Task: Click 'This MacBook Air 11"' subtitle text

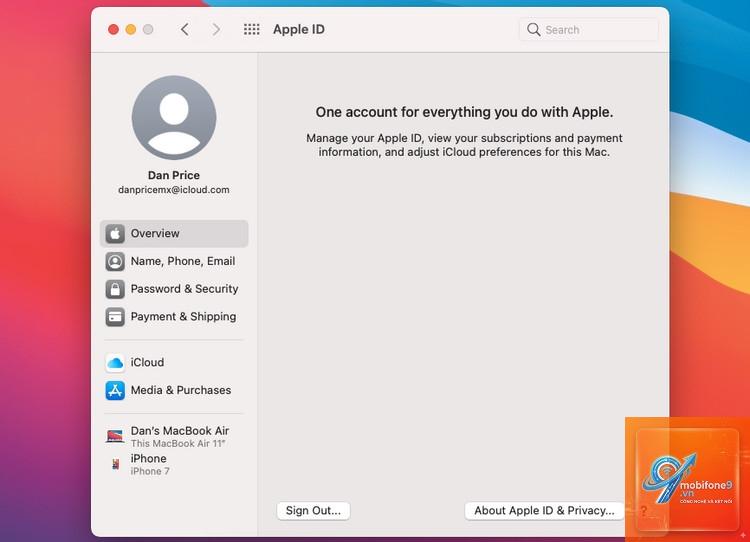Action: click(178, 443)
